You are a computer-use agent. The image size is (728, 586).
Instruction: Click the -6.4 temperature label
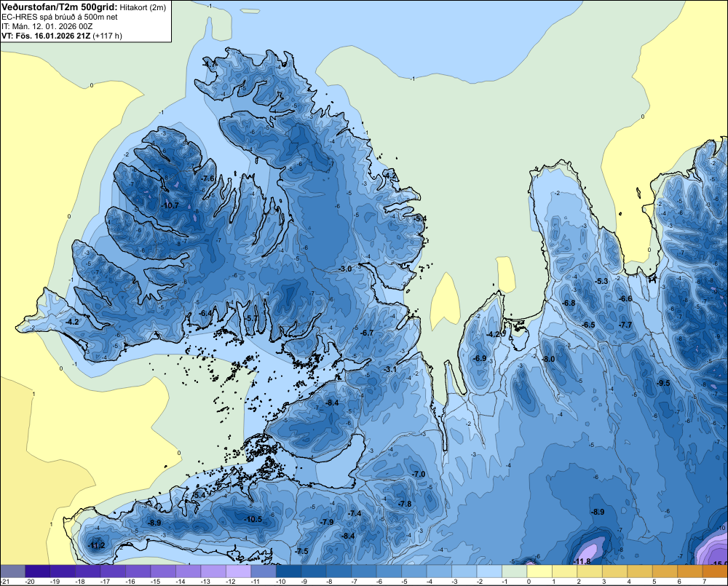tap(205, 314)
